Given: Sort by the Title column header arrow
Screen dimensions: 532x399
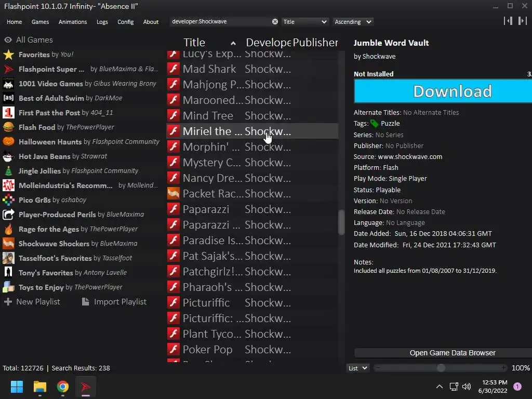Looking at the screenshot, I should [x=233, y=43].
